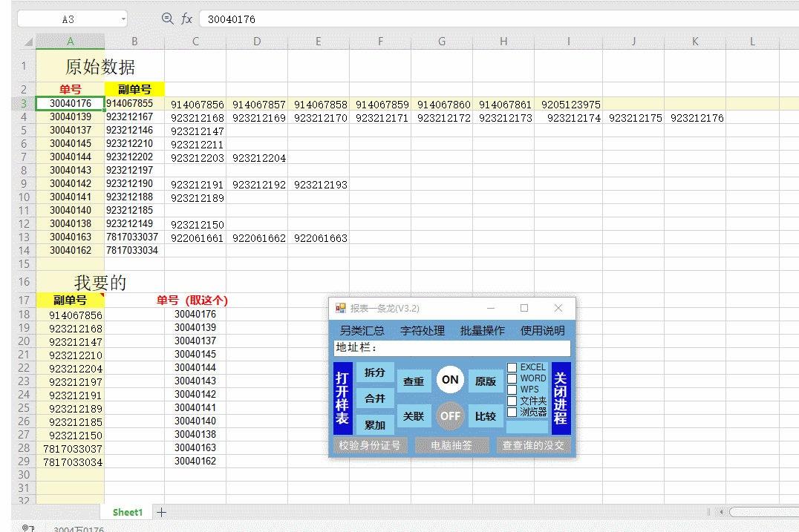
Task: Select row 16 header
Action: (x=24, y=281)
